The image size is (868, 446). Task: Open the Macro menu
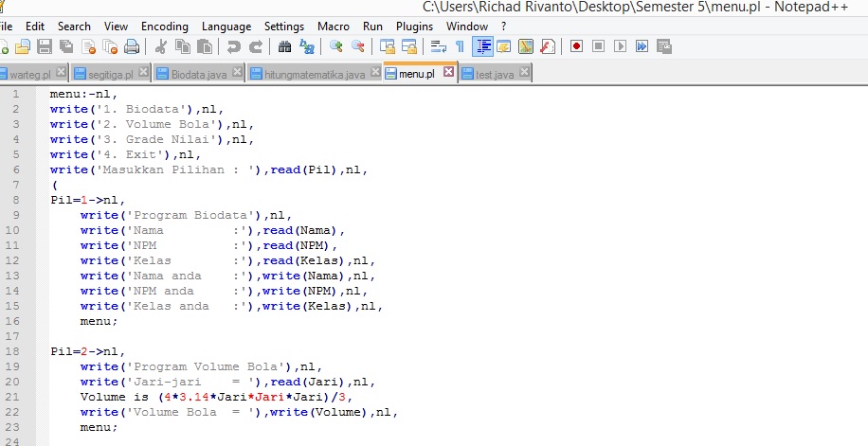tap(334, 26)
